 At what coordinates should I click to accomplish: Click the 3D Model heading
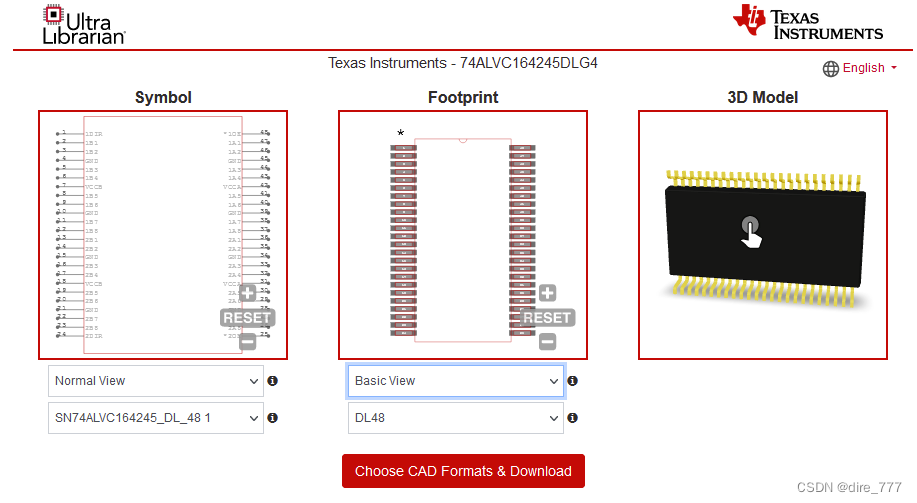pyautogui.click(x=763, y=97)
